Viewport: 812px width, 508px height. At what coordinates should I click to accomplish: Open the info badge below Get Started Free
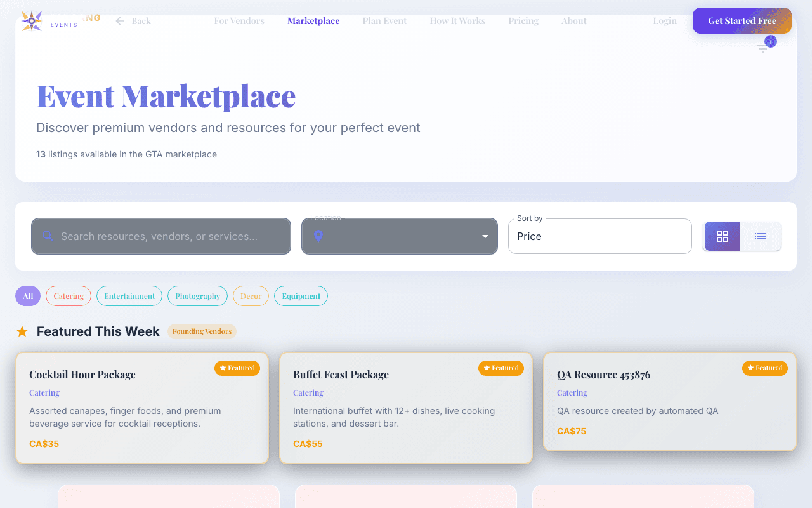(x=770, y=41)
